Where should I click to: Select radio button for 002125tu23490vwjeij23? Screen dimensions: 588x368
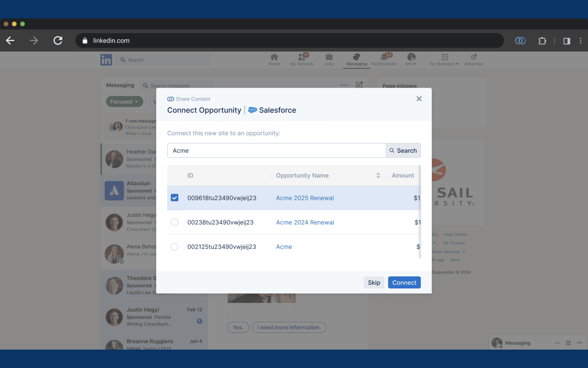[x=175, y=247]
